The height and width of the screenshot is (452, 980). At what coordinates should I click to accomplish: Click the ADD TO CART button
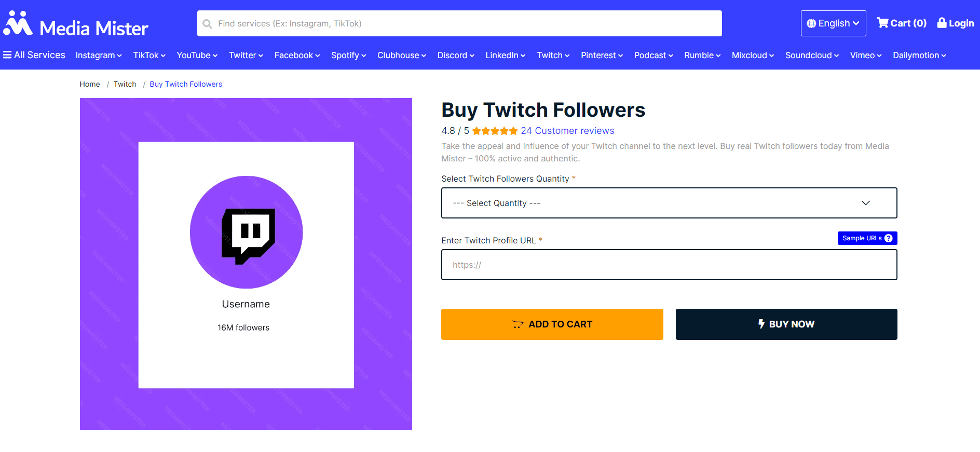(552, 324)
